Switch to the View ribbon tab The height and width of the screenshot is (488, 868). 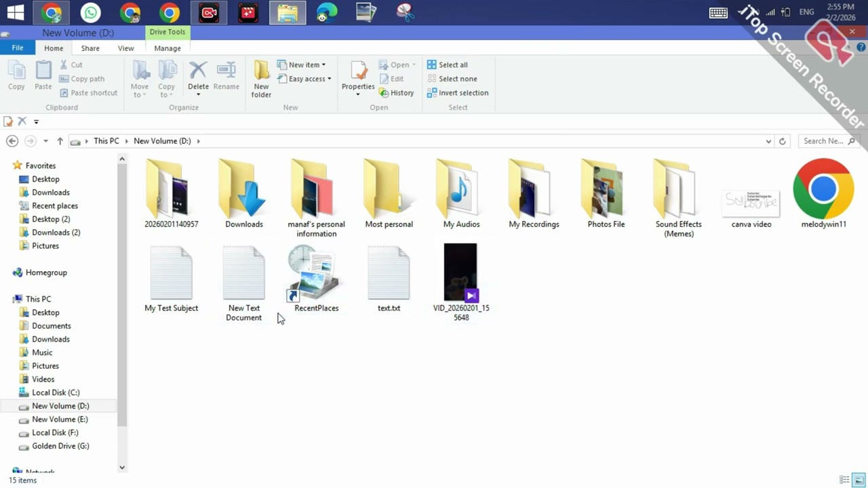pos(126,48)
